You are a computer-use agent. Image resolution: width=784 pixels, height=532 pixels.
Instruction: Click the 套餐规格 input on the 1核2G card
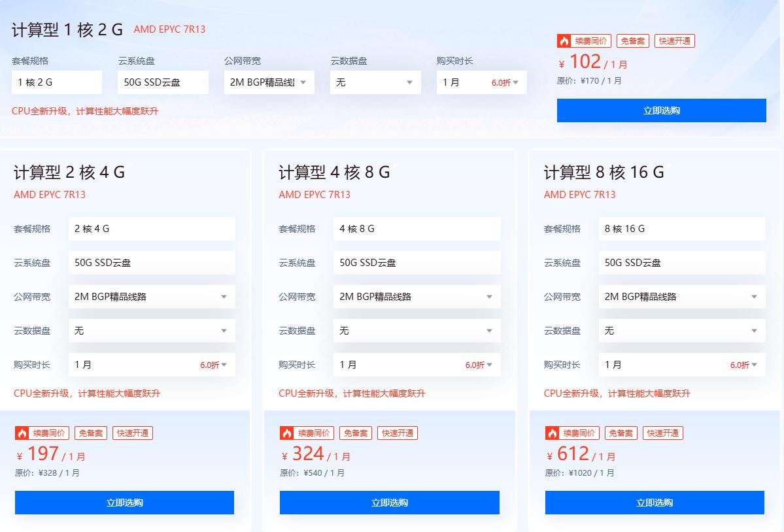pos(57,82)
